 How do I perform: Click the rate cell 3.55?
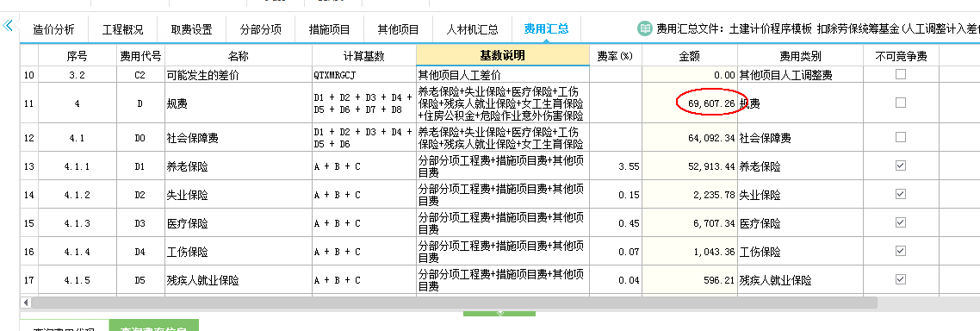pos(616,166)
